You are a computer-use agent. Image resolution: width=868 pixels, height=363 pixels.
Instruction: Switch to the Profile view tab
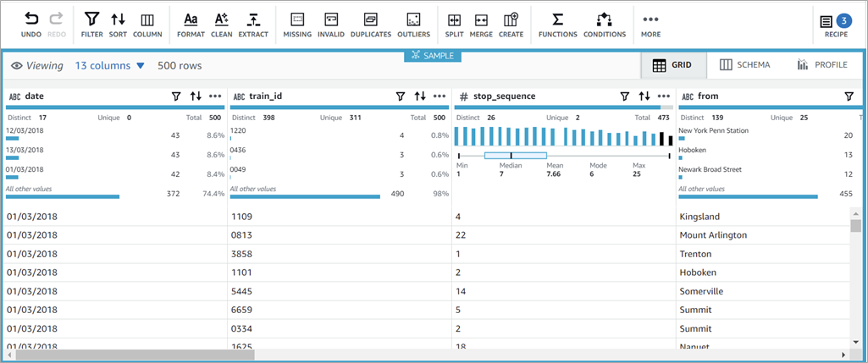pyautogui.click(x=821, y=65)
